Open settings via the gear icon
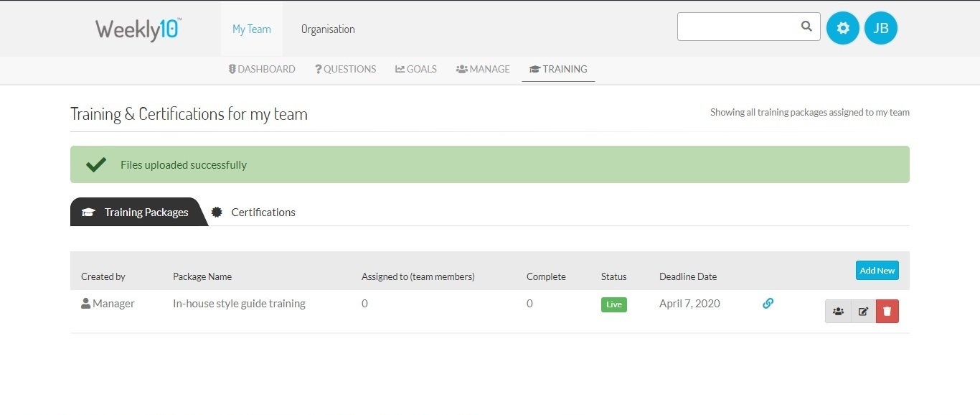This screenshot has width=980, height=415. point(843,29)
